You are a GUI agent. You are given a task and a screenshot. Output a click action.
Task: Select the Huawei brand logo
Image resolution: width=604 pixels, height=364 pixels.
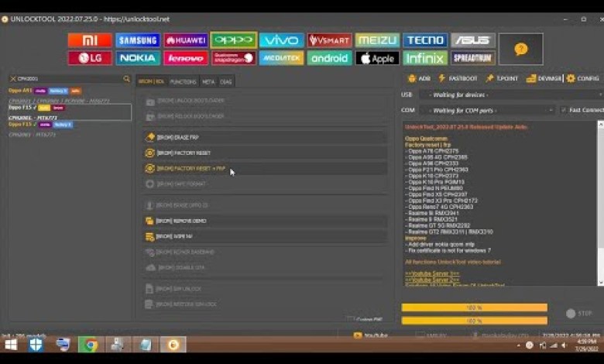coord(186,40)
